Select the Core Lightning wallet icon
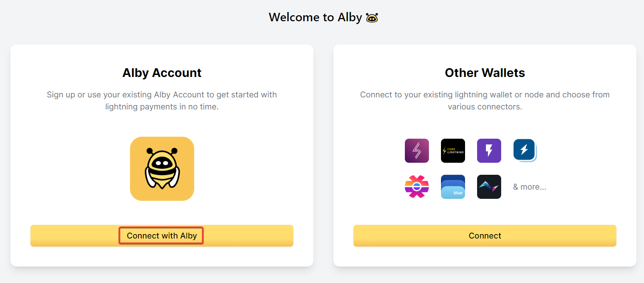This screenshot has height=283, width=644. [x=453, y=151]
